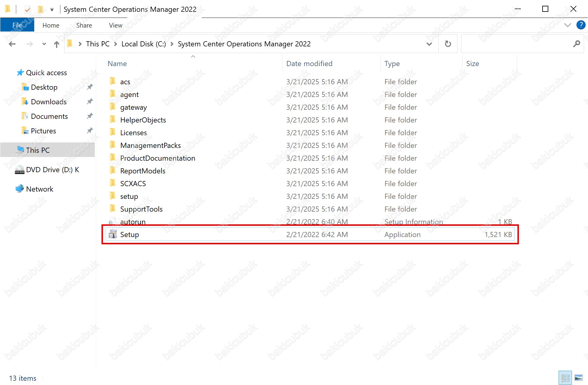Unpin Pictures using its pin icon
This screenshot has height=385, width=588.
tap(90, 131)
